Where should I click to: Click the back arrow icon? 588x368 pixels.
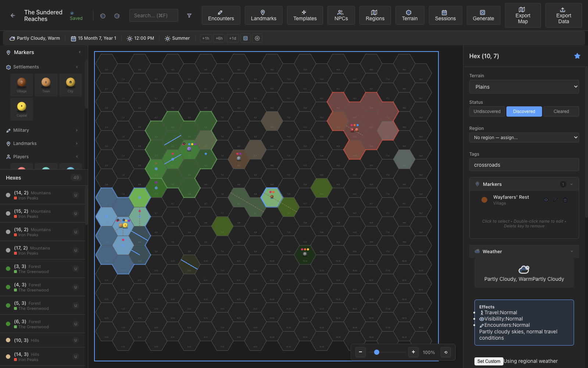tap(13, 15)
